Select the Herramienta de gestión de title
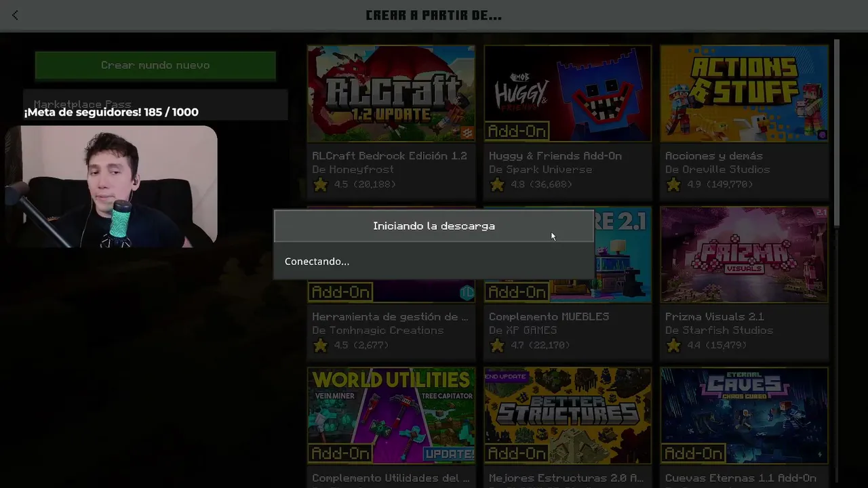 click(390, 317)
